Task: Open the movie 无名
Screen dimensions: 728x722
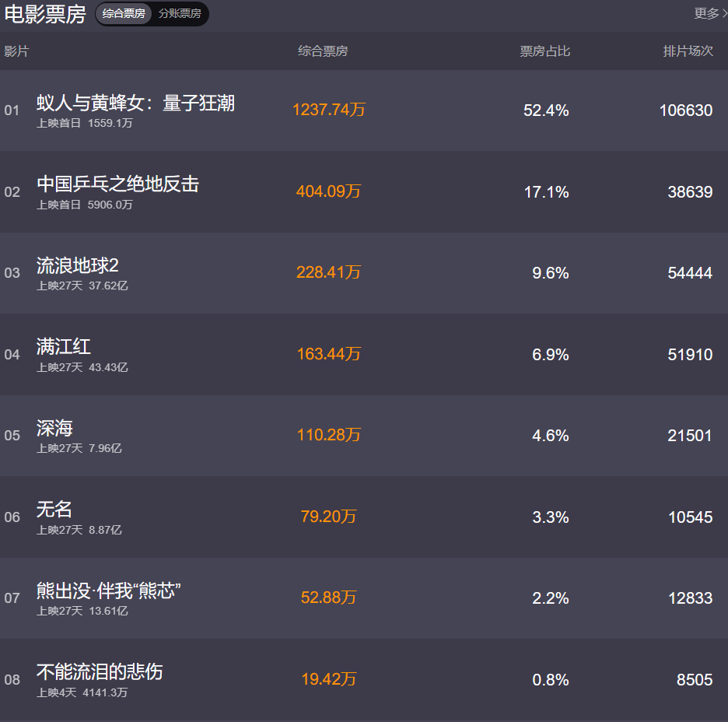Action: (54, 510)
